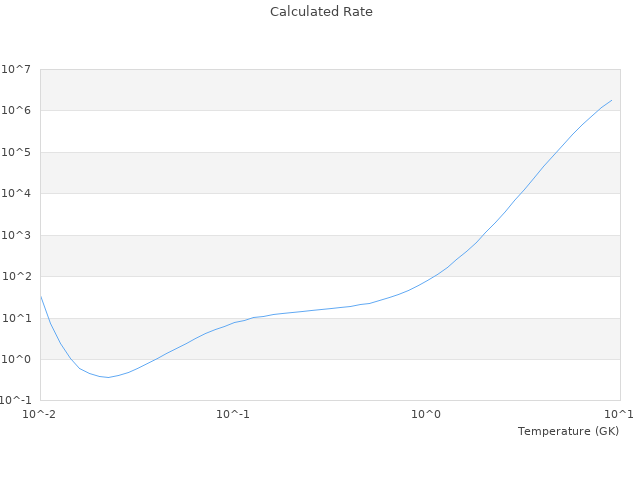Screen dimensions: 640x480
Task: Click the 10^4 y-axis tick label
Action: (16, 194)
